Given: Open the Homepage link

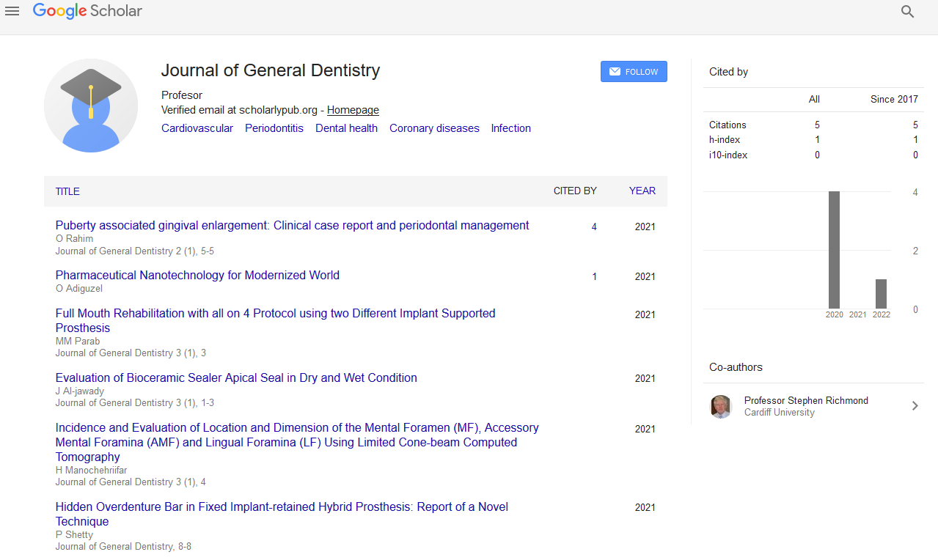Looking at the screenshot, I should tap(353, 110).
